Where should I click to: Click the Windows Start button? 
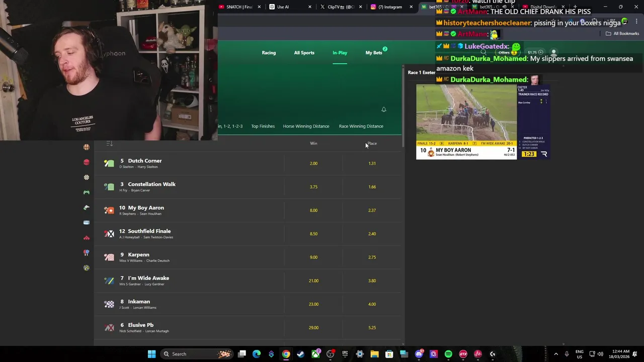tap(151, 354)
